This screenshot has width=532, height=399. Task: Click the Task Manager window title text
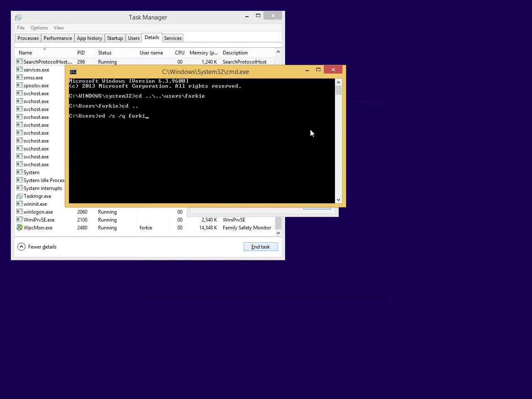(x=148, y=17)
